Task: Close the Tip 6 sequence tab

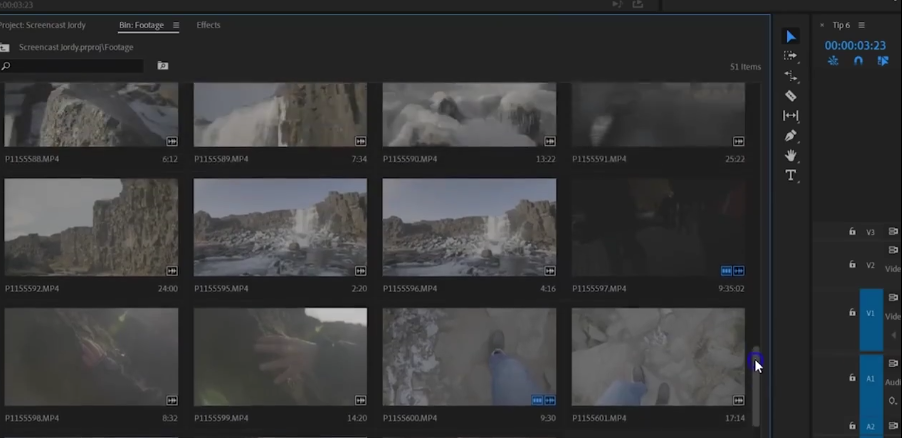Action: 822,25
